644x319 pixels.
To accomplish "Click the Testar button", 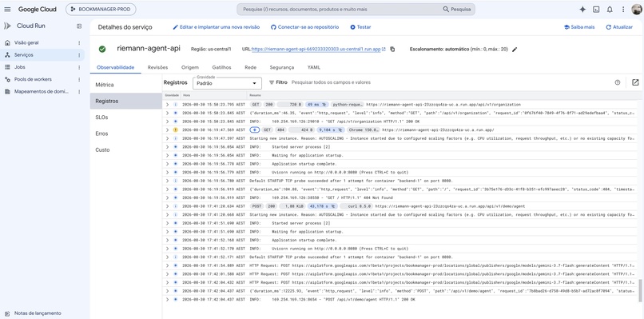I will click(360, 27).
